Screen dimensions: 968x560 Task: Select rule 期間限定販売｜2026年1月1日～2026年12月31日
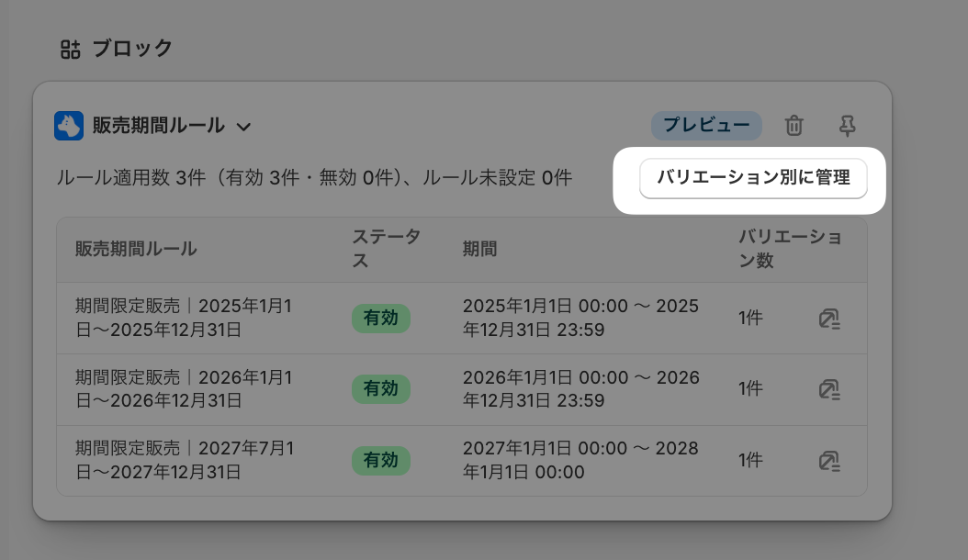184,389
